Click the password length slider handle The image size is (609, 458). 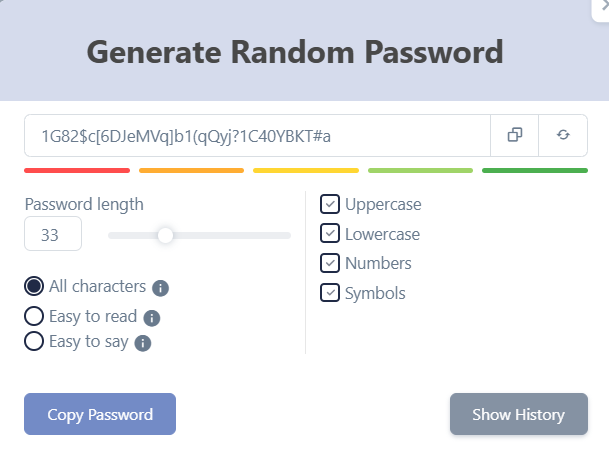(x=166, y=235)
